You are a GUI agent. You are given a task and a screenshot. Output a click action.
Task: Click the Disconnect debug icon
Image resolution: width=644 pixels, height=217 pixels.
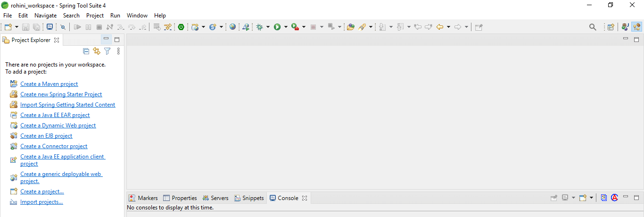(110, 27)
